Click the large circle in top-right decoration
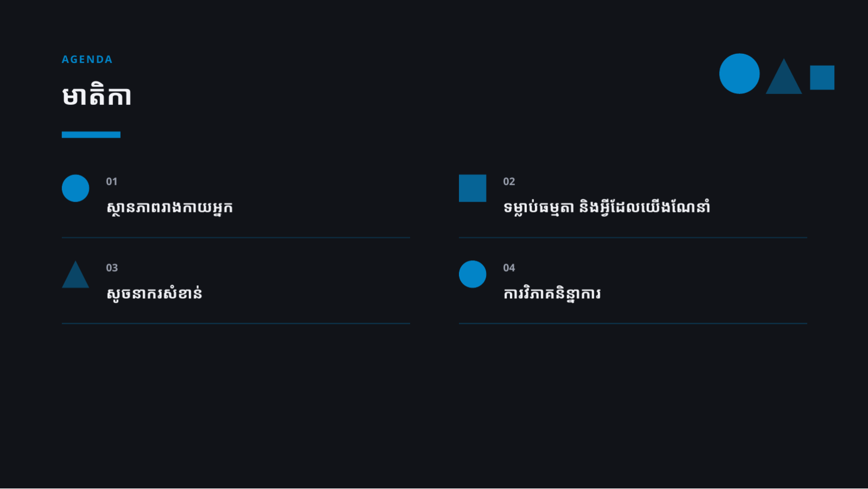 [x=739, y=73]
